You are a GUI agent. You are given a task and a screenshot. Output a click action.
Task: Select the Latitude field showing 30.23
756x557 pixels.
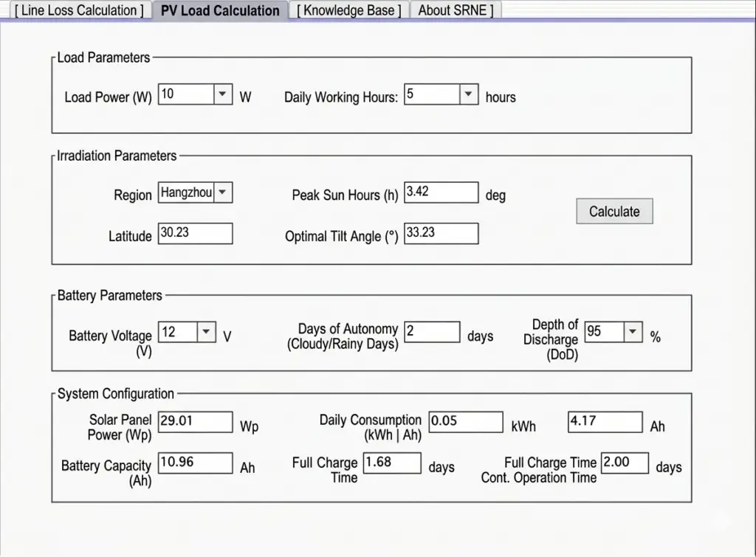pos(196,233)
